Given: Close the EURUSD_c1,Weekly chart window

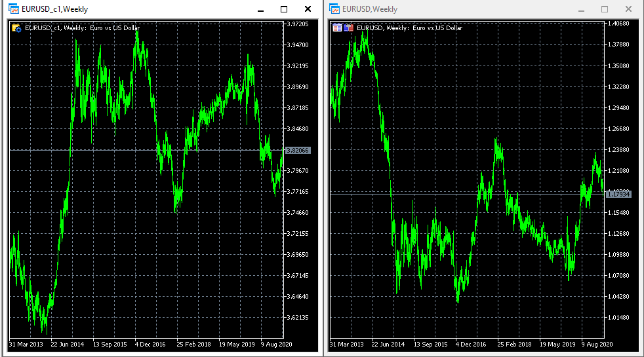Looking at the screenshot, I should pos(308,9).
